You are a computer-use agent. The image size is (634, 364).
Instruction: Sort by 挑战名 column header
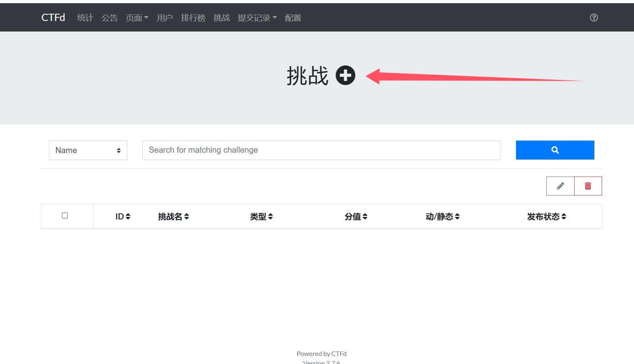click(173, 217)
